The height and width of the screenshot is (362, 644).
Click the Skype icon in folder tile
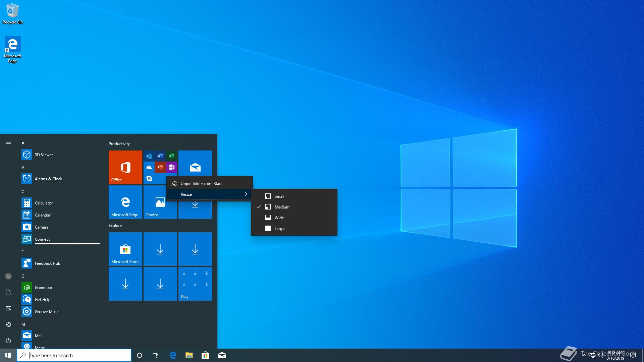tap(149, 178)
